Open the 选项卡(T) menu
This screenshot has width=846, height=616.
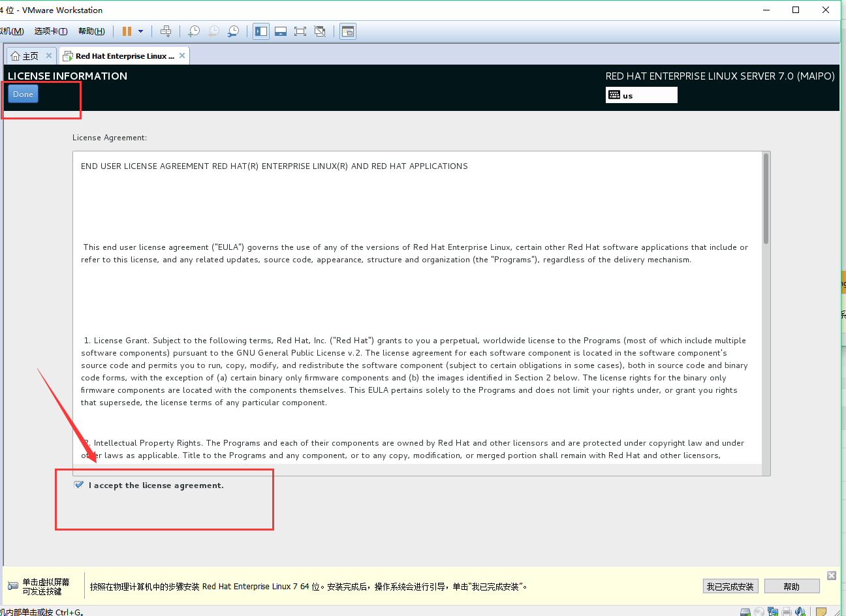coord(51,31)
